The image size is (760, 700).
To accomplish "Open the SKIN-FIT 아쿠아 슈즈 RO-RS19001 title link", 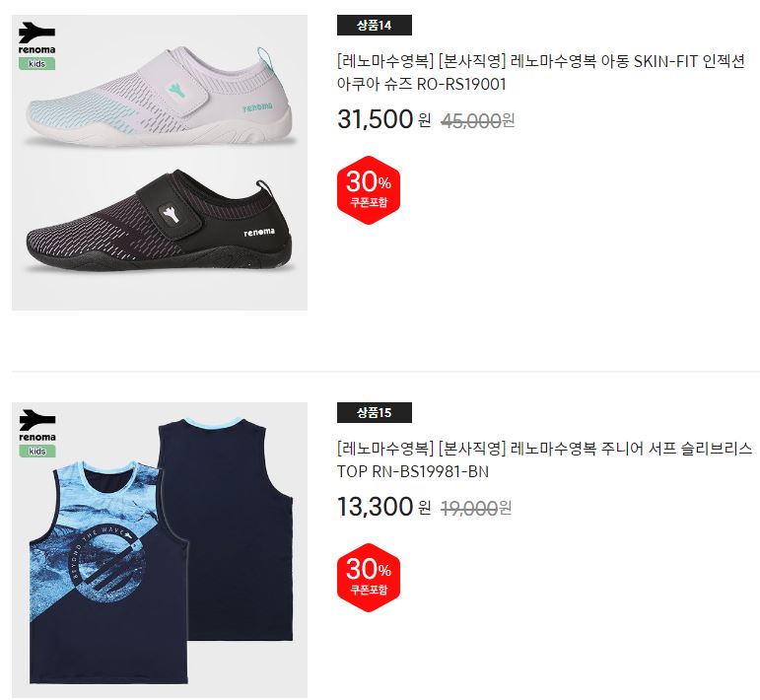I will click(540, 73).
